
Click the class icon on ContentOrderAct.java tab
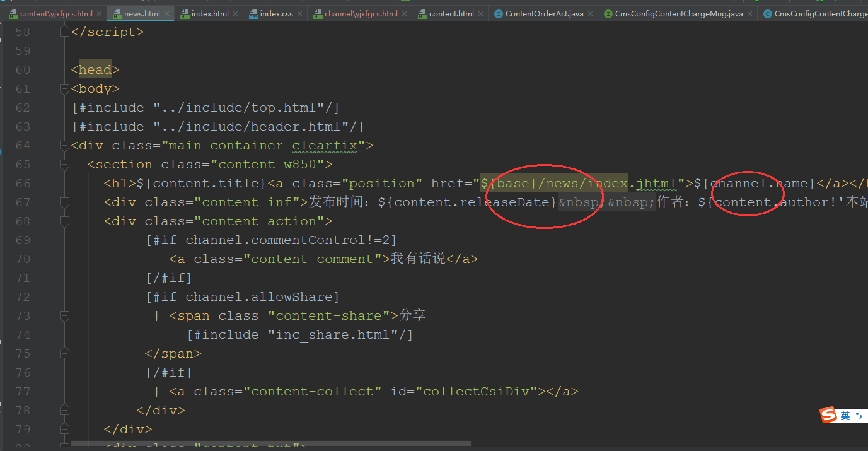point(498,14)
